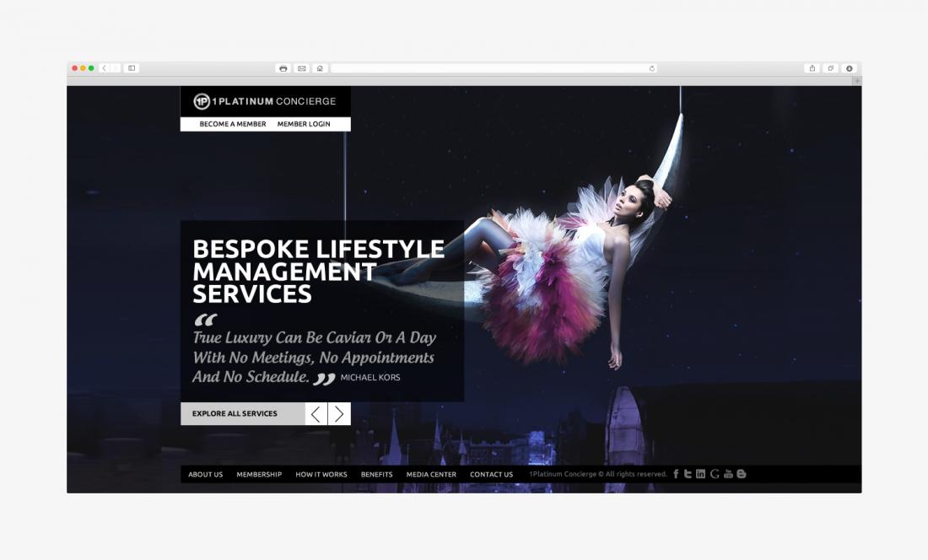Viewport: 928px width, 560px height.
Task: Click the Explore All Services button
Action: (235, 414)
